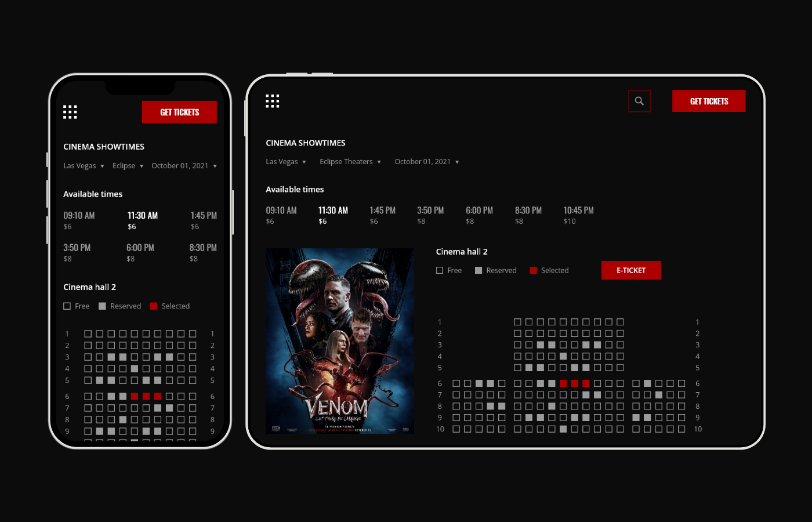Open the Las Vegas city dropdown on the phone
This screenshot has width=812, height=522.
pyautogui.click(x=84, y=166)
